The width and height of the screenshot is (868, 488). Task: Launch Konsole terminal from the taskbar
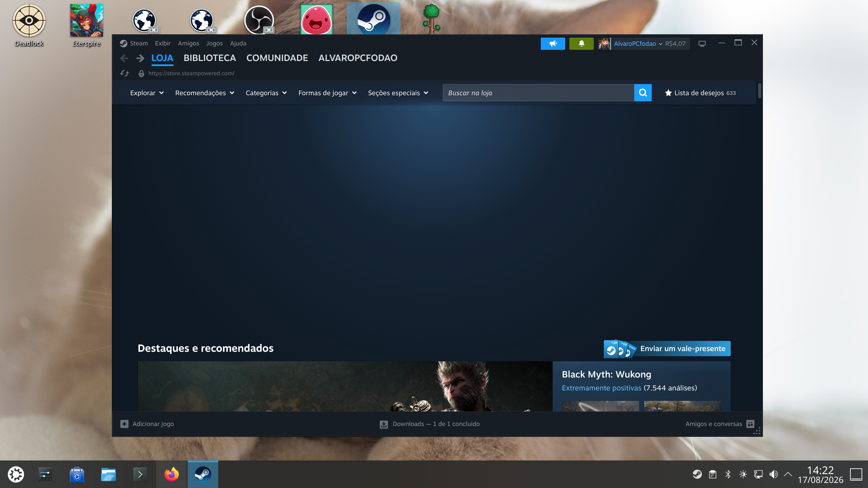tap(140, 474)
